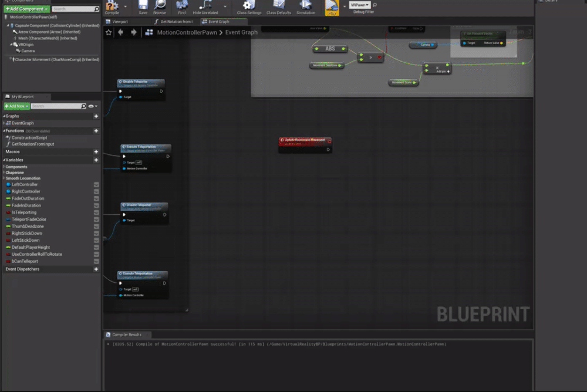
Task: Start Simulation from toolbar
Action: click(306, 6)
